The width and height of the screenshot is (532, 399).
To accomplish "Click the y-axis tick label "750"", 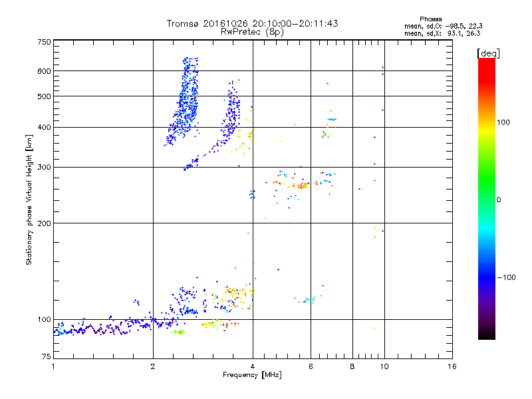I will pos(44,42).
